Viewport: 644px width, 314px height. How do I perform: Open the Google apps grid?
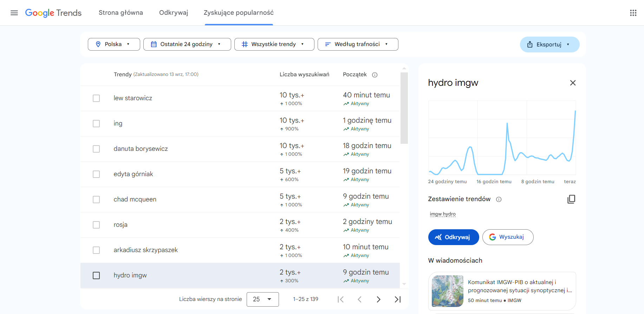click(633, 13)
